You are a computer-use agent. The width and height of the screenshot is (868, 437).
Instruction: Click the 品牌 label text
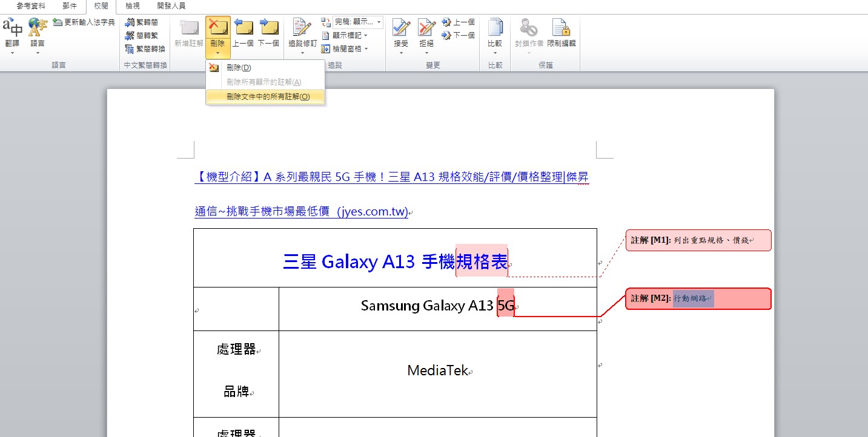236,392
